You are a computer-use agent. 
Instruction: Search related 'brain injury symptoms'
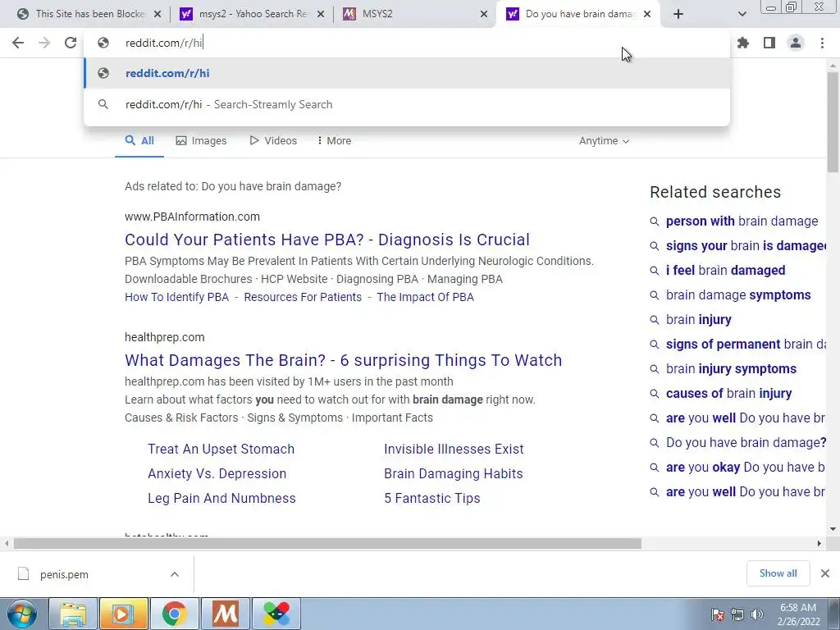[x=731, y=369]
